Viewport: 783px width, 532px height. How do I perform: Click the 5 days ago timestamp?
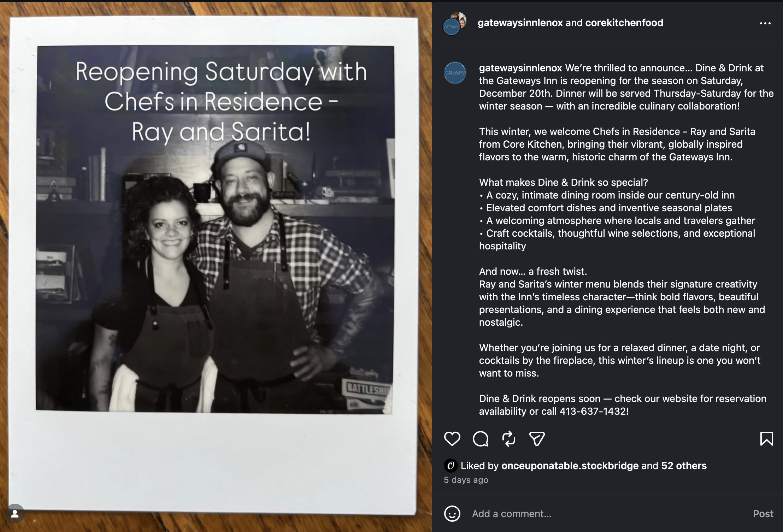tap(466, 480)
